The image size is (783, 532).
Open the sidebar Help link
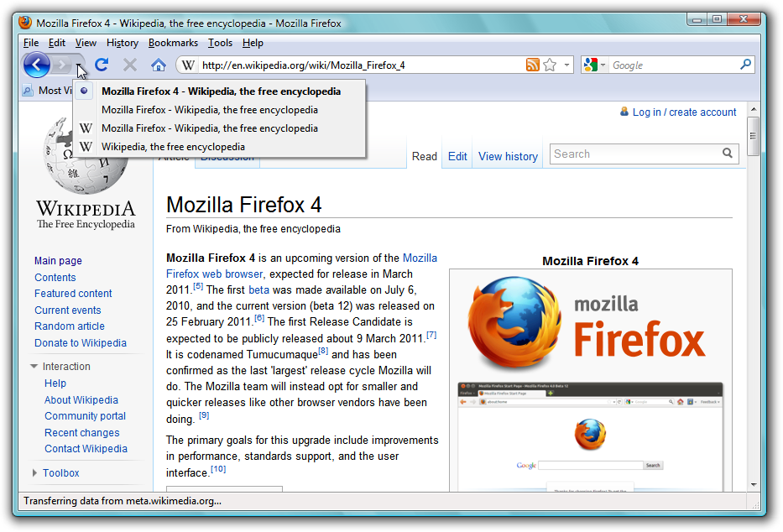(55, 383)
